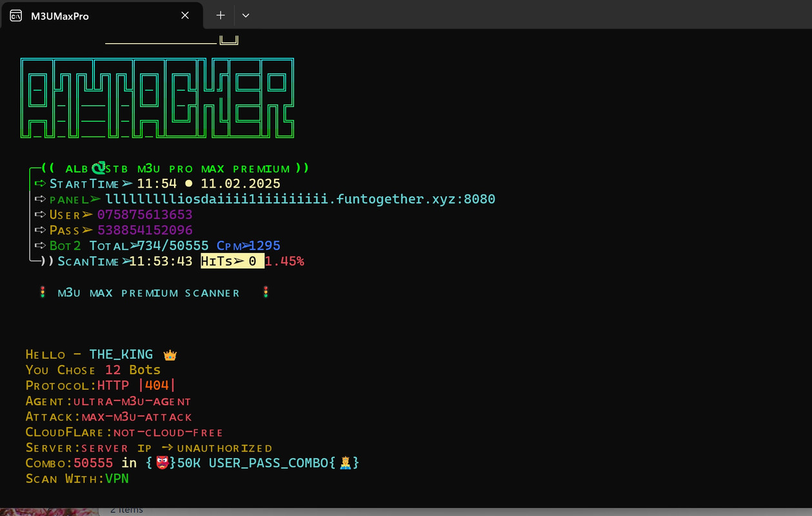
Task: Click the 50K USER_PASS_COMBO text
Action: click(x=253, y=463)
